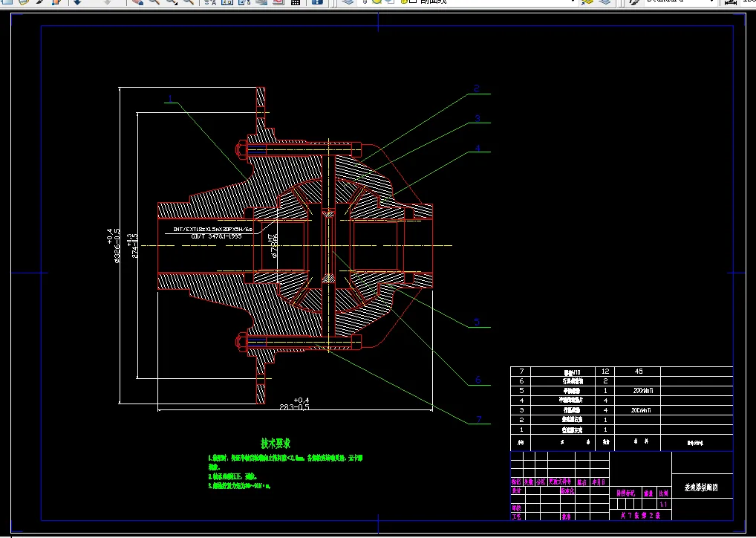Click the Layer Previous icon
Viewport: 756px width, 538px height.
(605, 2)
